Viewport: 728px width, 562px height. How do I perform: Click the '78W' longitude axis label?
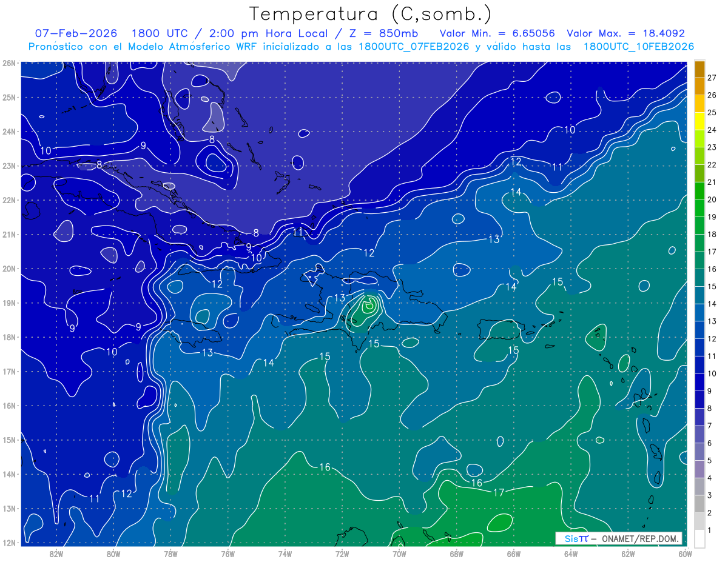point(170,554)
